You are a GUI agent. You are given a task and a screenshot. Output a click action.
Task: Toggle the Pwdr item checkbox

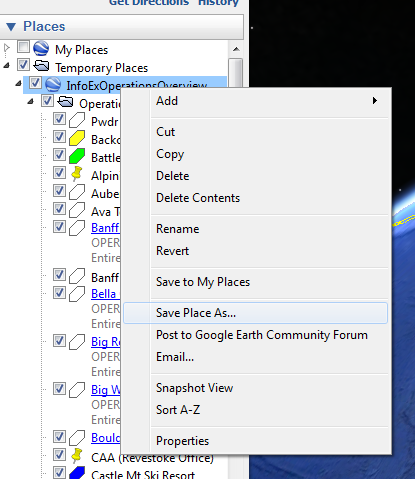coord(59,119)
